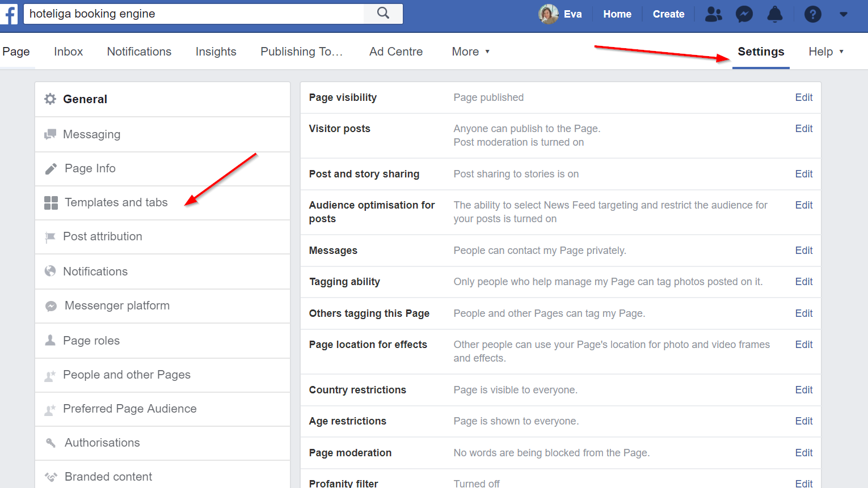Viewport: 868px width, 488px height.
Task: Click the search magnifier button
Action: [x=384, y=14]
